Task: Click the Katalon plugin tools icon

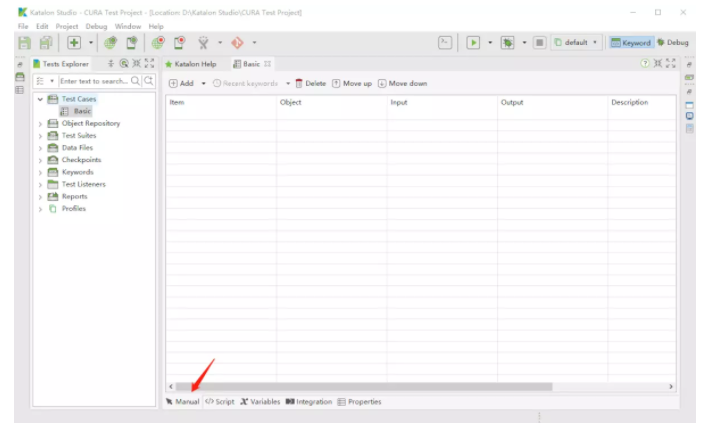Action: tap(203, 43)
